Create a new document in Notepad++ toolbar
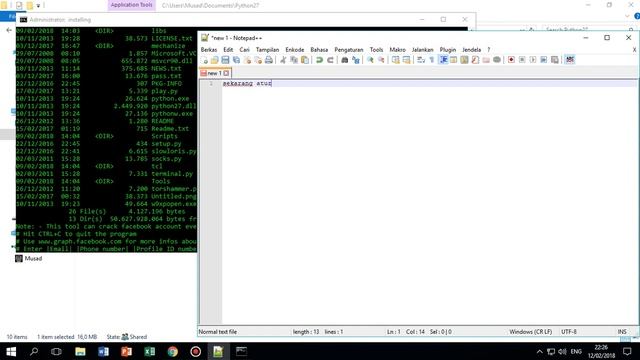This screenshot has height=360, width=640. point(204,60)
